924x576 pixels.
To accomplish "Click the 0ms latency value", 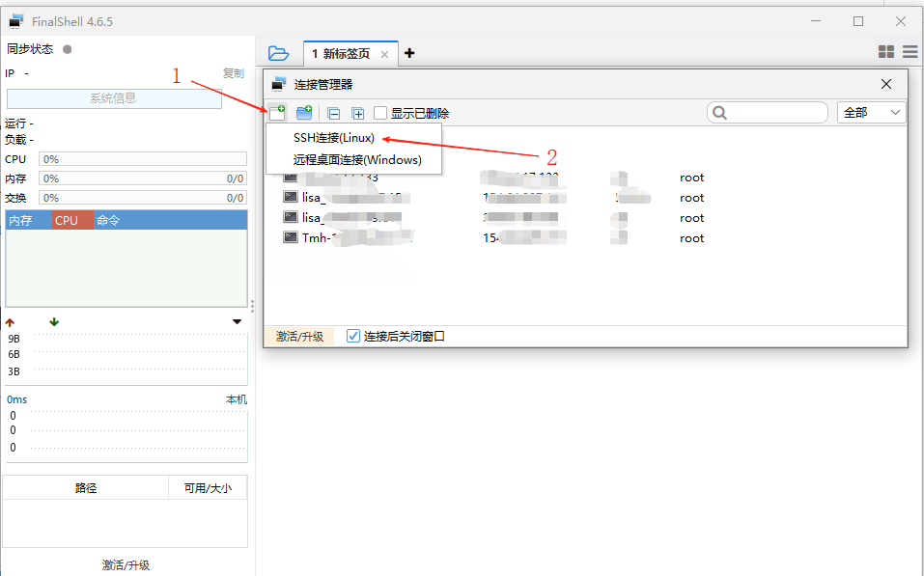I will coord(17,399).
